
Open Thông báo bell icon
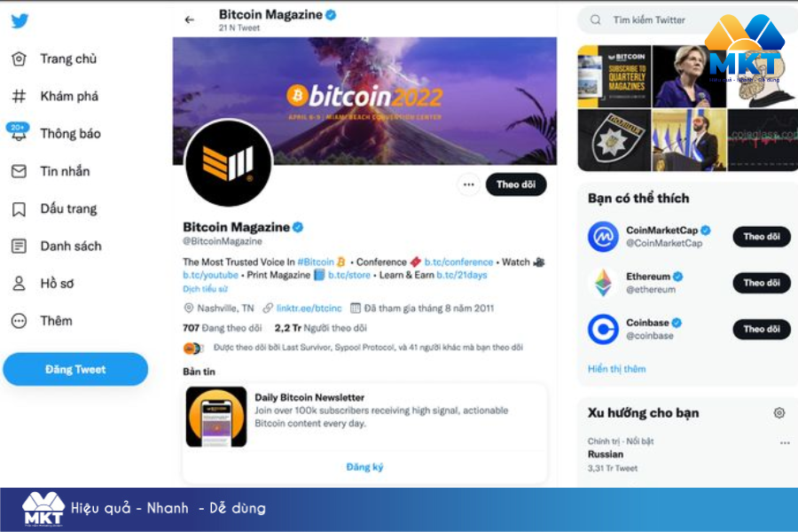(19, 132)
